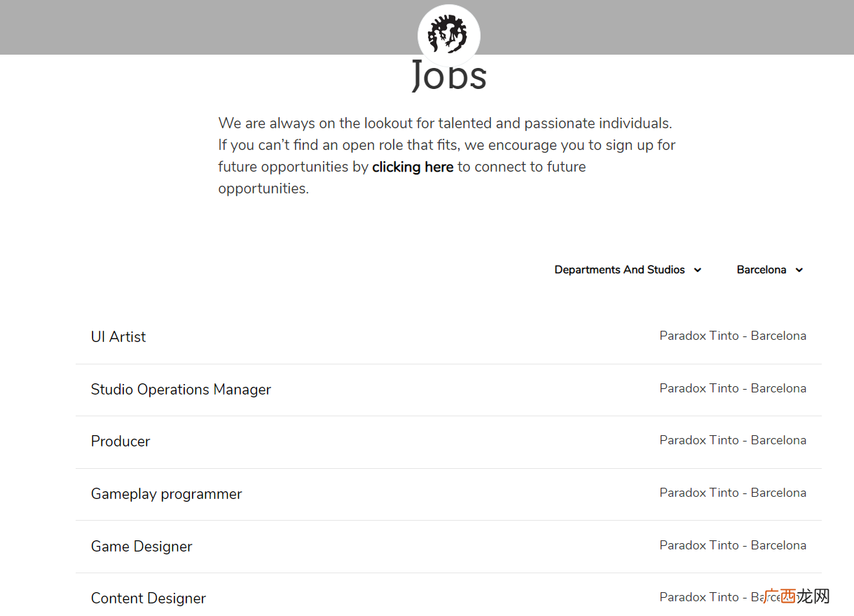Click the location on the Game Designer row
Screen dimensions: 854x616
point(733,545)
